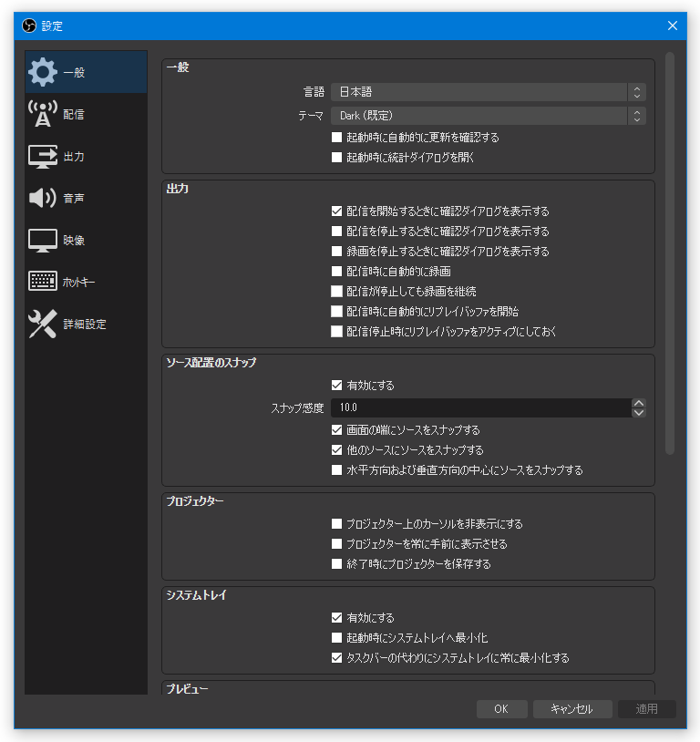Click the キャンセル button
The height and width of the screenshot is (742, 700).
572,708
